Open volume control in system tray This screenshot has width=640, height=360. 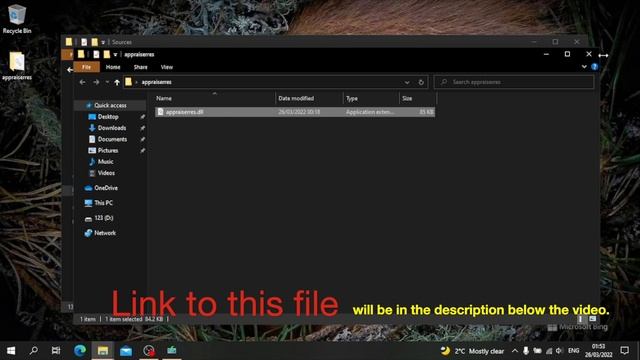click(558, 351)
